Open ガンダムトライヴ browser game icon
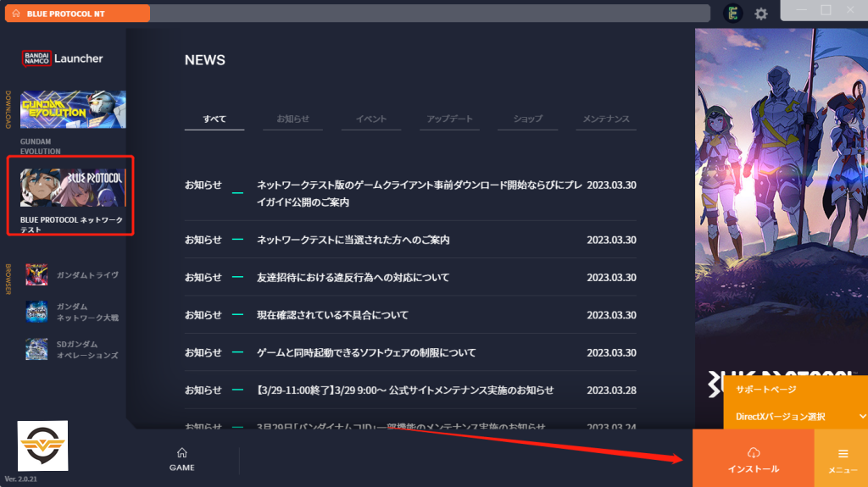Image resolution: width=868 pixels, height=487 pixels. point(36,274)
